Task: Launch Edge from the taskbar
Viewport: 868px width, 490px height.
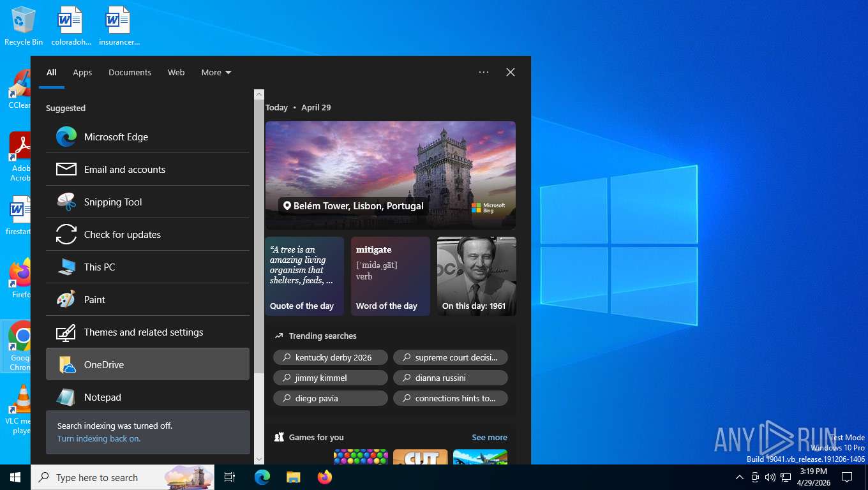Action: point(262,477)
